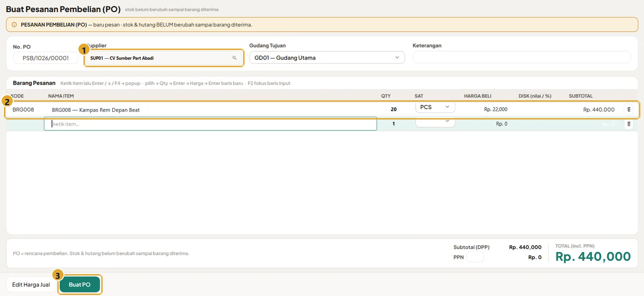Image resolution: width=644 pixels, height=296 pixels.
Task: Click the PPN amount Rp. 0
Action: [535, 257]
